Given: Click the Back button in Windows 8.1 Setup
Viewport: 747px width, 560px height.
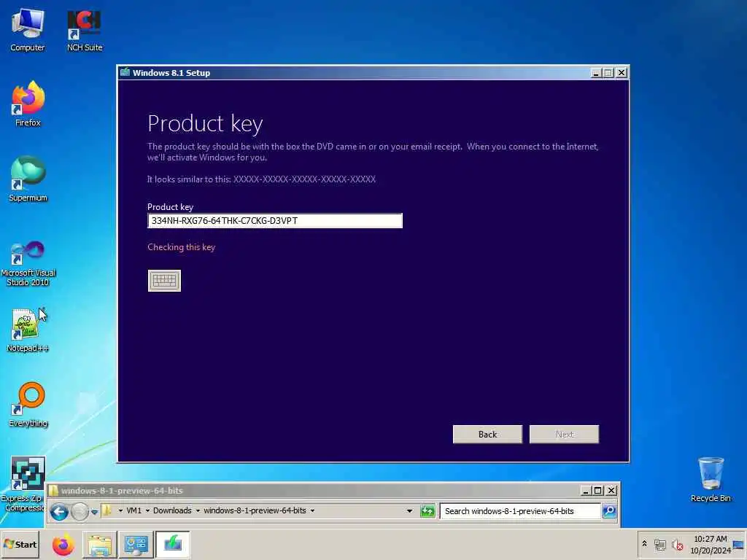Looking at the screenshot, I should pos(487,435).
